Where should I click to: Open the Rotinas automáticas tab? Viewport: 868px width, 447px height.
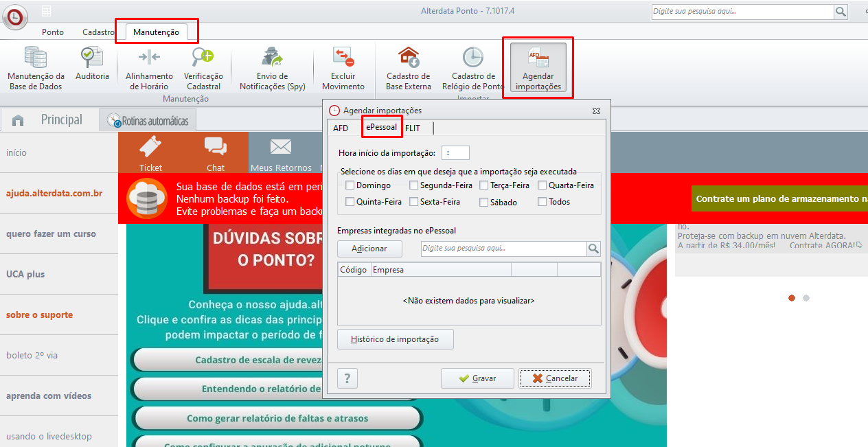click(x=148, y=121)
